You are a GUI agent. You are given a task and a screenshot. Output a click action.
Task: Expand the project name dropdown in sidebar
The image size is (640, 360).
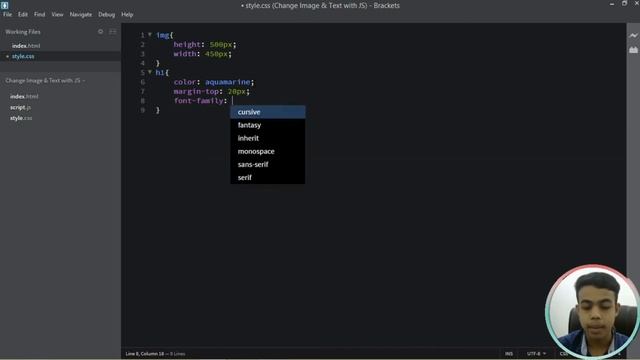[x=45, y=80]
